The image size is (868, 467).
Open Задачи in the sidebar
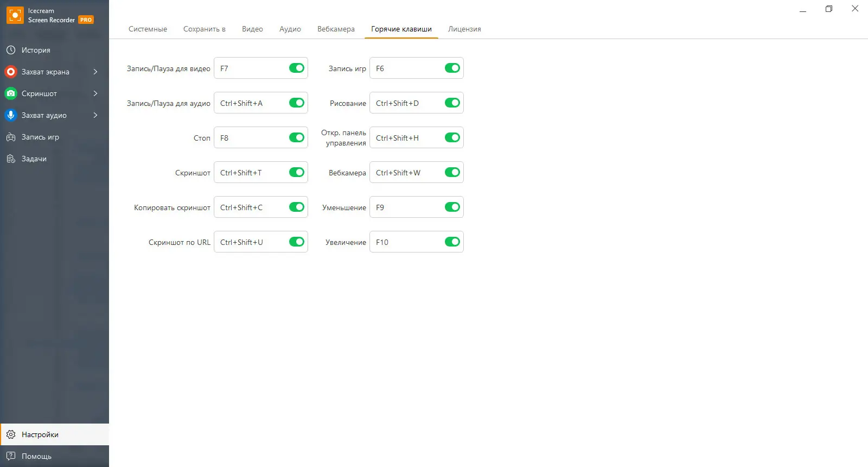tap(54, 159)
